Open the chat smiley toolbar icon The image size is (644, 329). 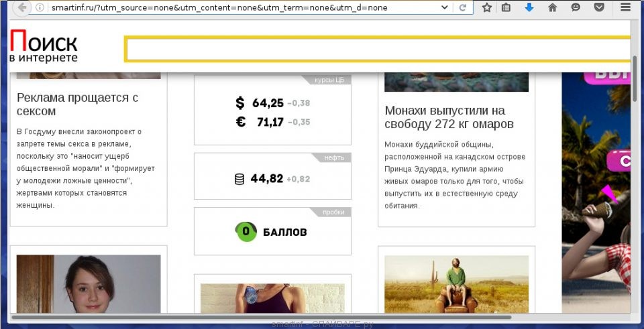coord(576,7)
